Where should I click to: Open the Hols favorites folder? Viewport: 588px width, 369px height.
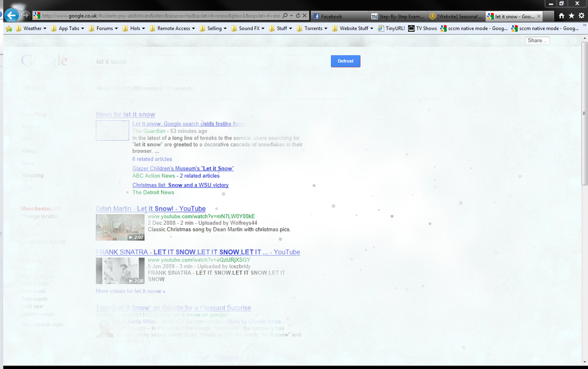click(x=133, y=28)
